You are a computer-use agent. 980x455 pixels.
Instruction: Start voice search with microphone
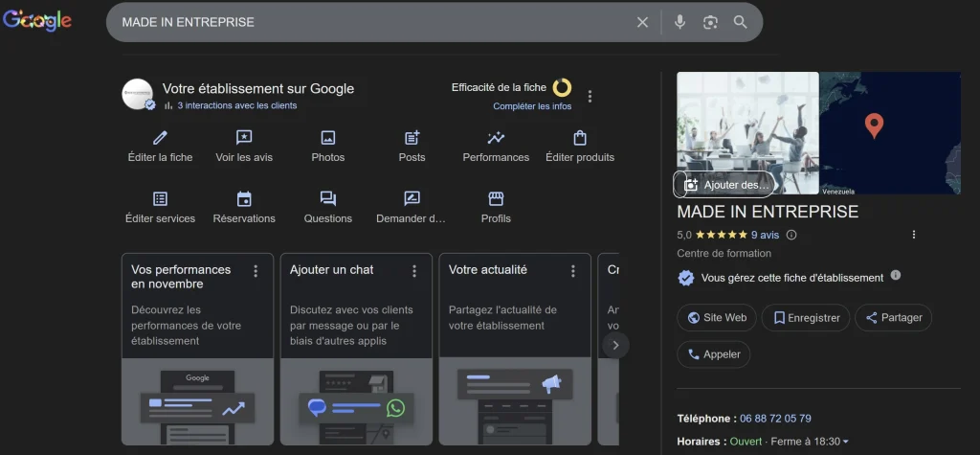point(680,23)
